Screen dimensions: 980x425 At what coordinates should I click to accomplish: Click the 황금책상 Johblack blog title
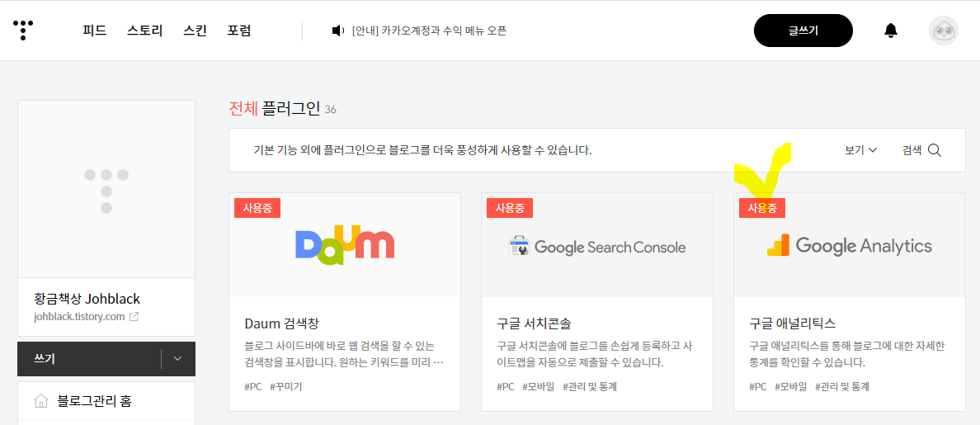(x=87, y=297)
